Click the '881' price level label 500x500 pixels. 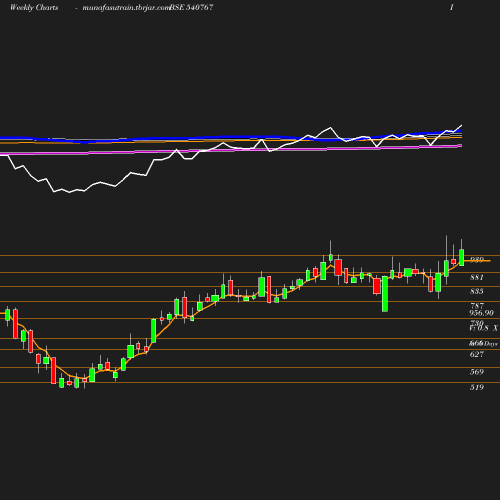click(477, 277)
